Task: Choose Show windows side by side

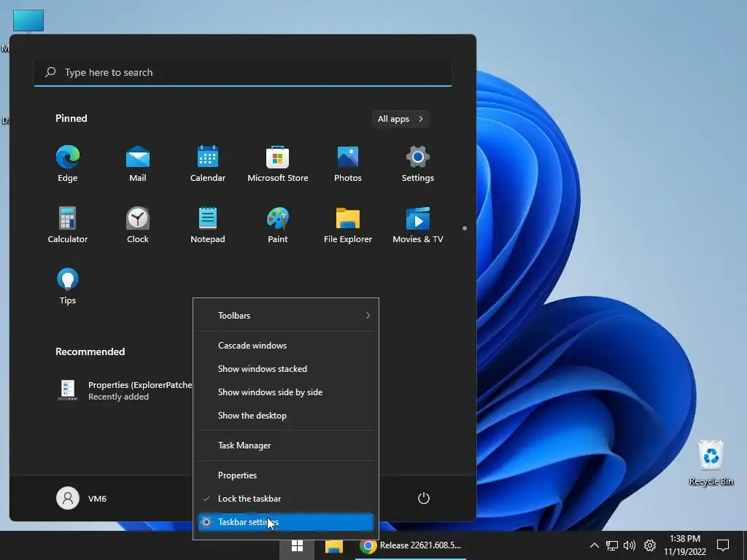Action: click(x=286, y=392)
